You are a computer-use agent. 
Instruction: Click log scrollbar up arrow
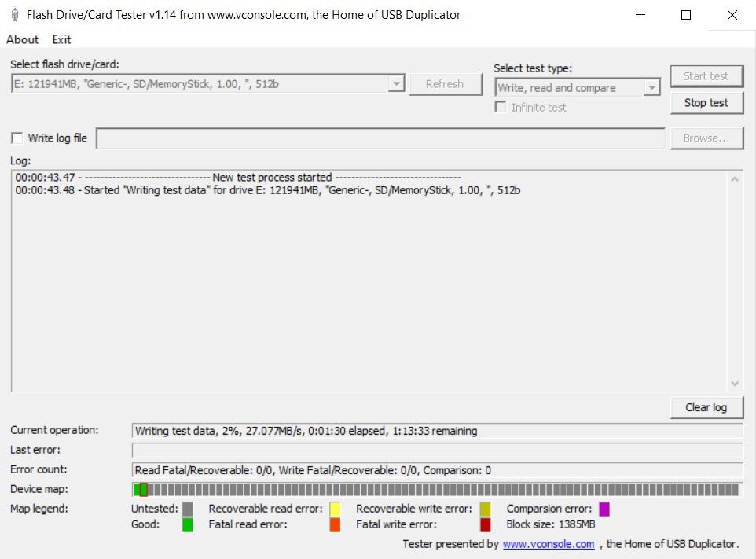734,179
